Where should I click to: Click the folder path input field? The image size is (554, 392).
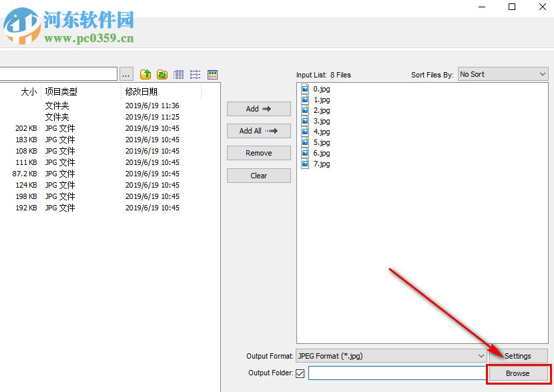(x=59, y=73)
